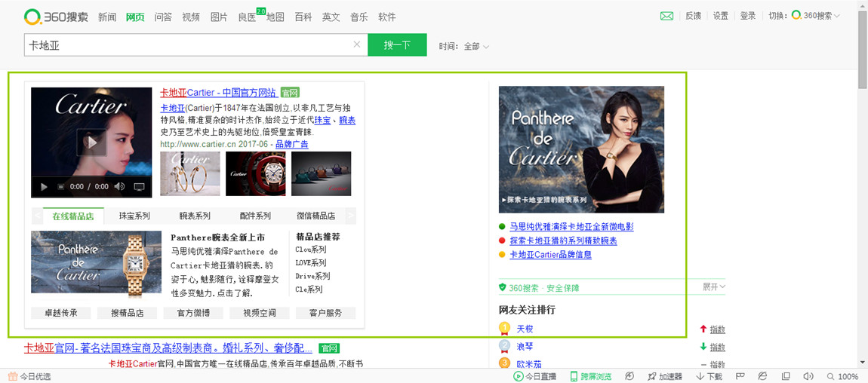Open 探索卡地亚猎豹系列精致腕表 link

(563, 241)
